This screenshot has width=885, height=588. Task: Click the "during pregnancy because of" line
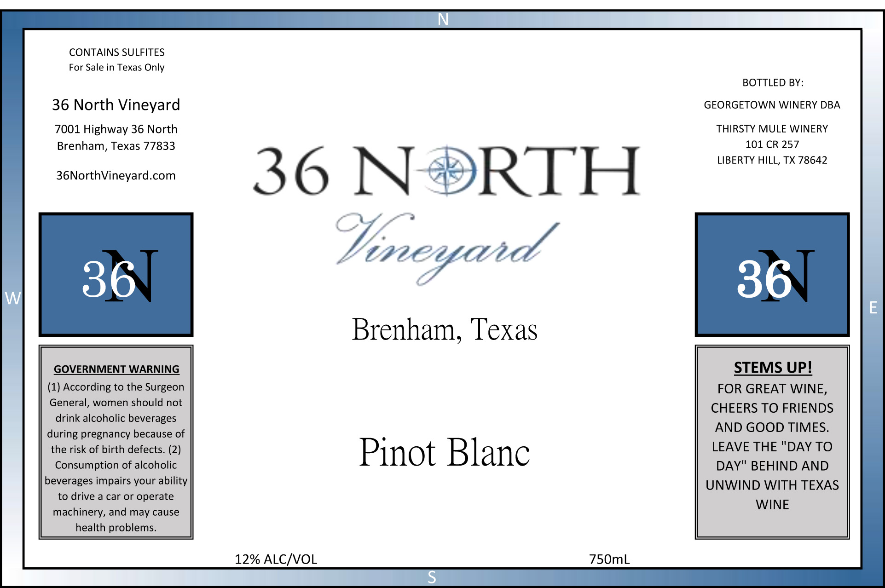coord(116,434)
